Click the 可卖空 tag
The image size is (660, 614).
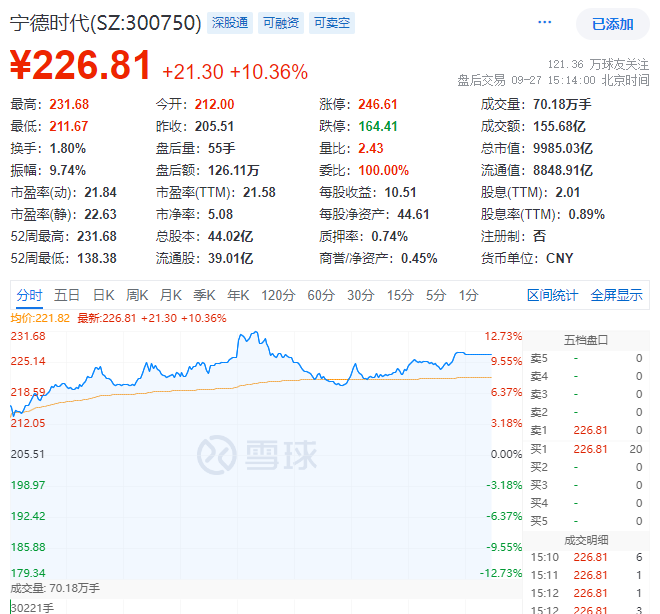[332, 23]
